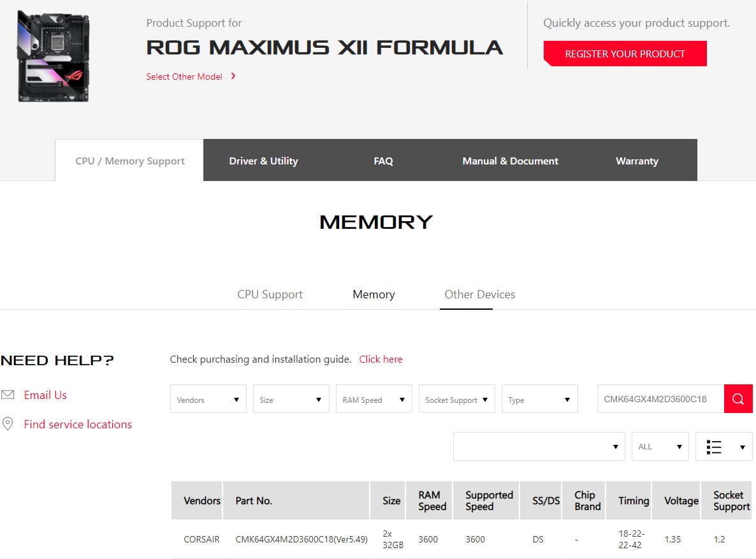756x559 pixels.
Task: Click the SS/DS column header
Action: [x=541, y=500]
